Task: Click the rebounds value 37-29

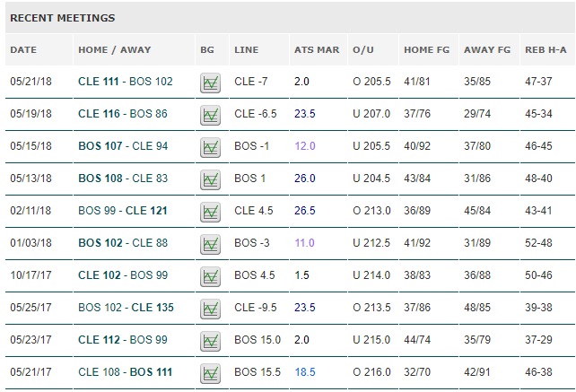Action: (538, 340)
